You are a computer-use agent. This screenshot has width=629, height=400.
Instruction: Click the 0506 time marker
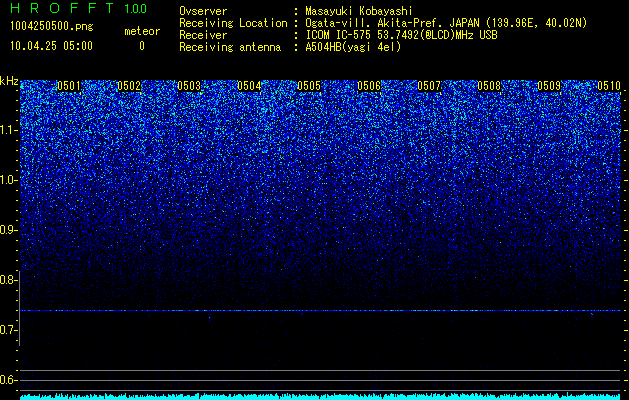[x=369, y=86]
